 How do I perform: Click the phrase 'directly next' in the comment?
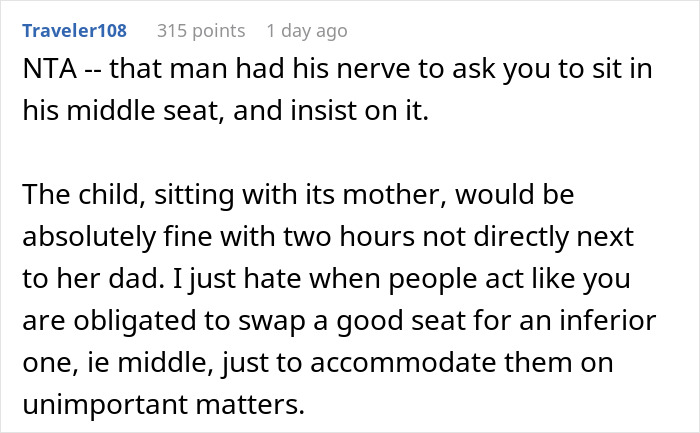pyautogui.click(x=553, y=237)
